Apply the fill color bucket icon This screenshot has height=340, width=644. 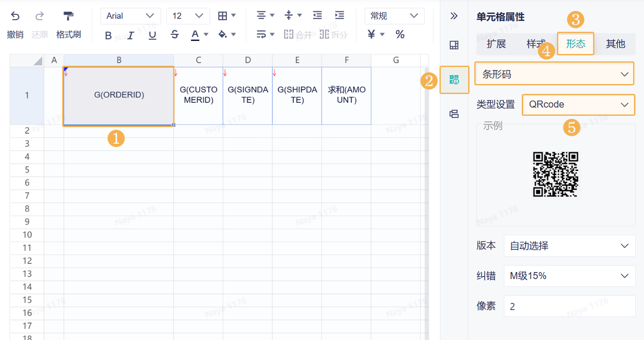222,34
